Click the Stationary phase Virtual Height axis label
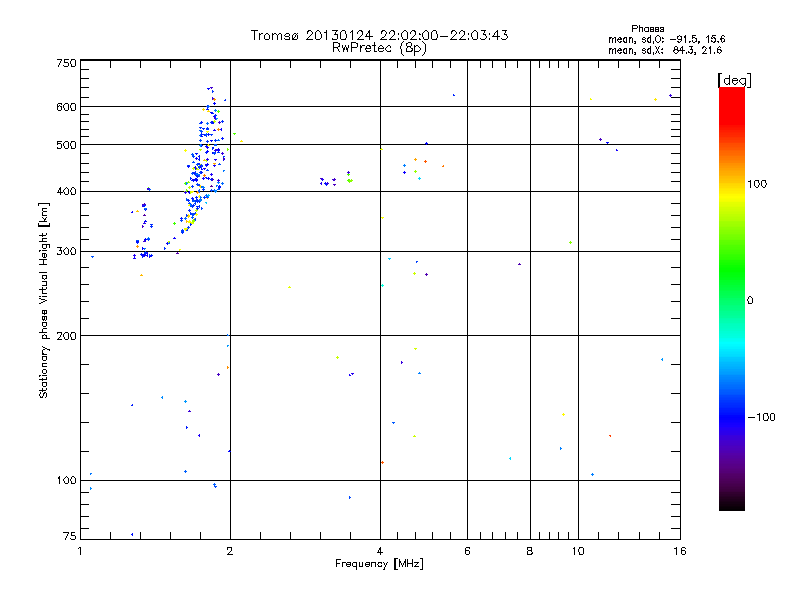Image resolution: width=800 pixels, height=600 pixels. click(x=44, y=300)
